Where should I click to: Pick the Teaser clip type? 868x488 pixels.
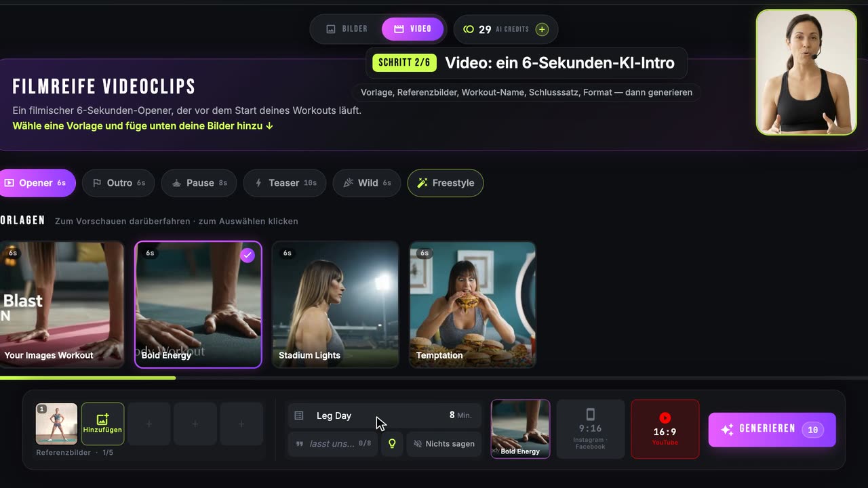tap(285, 183)
